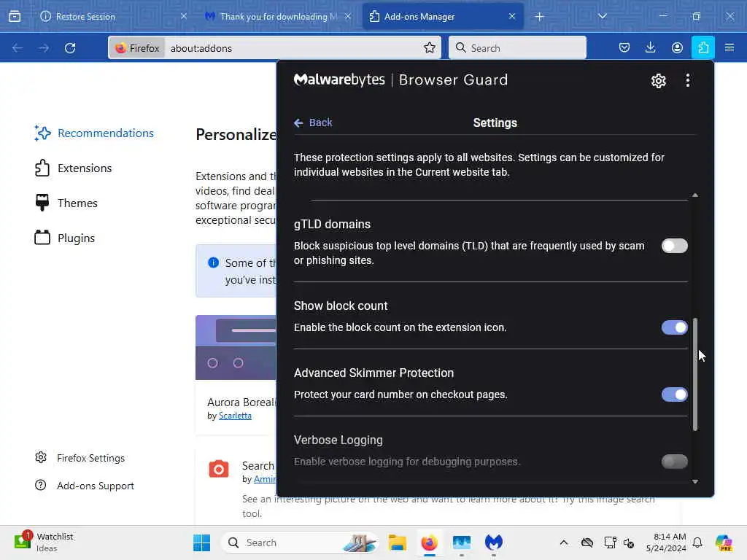
Task: Open the Watchlist Ideas widget
Action: [44, 542]
